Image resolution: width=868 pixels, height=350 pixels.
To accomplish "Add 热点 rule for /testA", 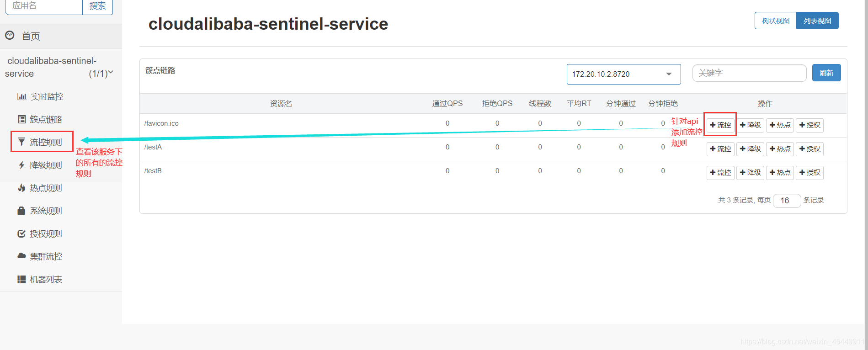I will pyautogui.click(x=780, y=149).
